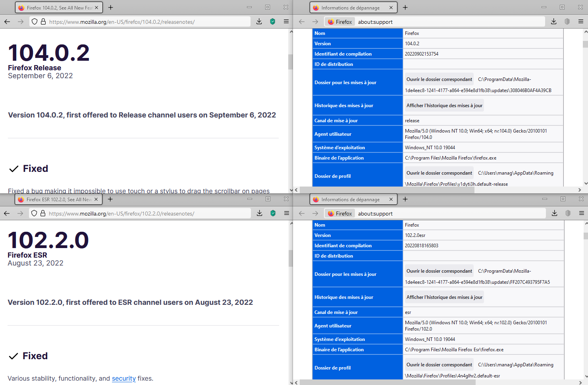Image resolution: width=588 pixels, height=385 pixels.
Task: Open the profile folder for 4n4glhr2.default-esr
Action: pyautogui.click(x=439, y=365)
